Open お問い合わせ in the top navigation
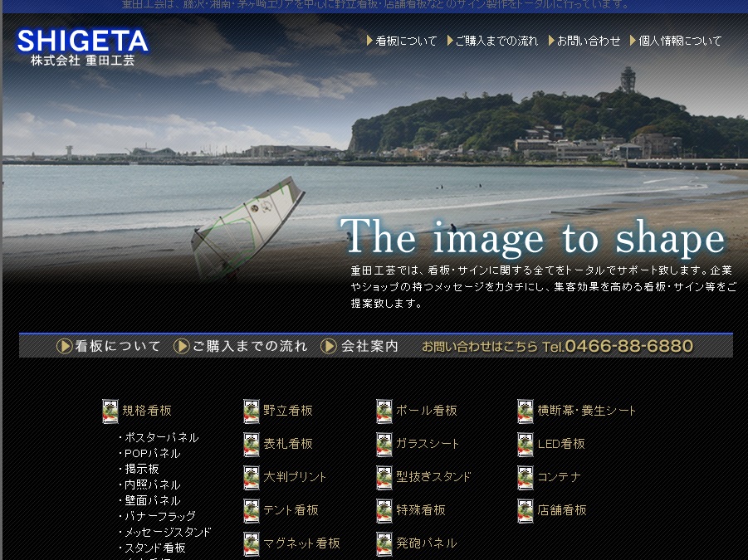This screenshot has height=560, width=748. pyautogui.click(x=589, y=41)
